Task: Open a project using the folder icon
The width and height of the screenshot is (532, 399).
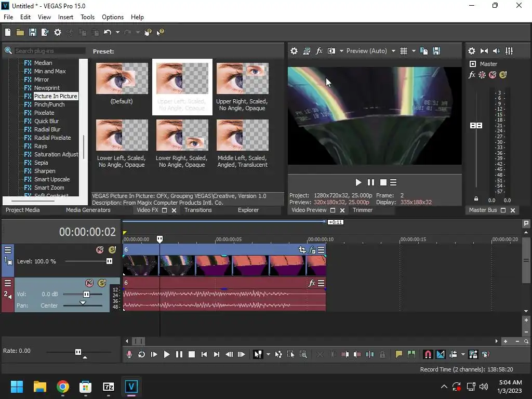Action: tap(20, 32)
